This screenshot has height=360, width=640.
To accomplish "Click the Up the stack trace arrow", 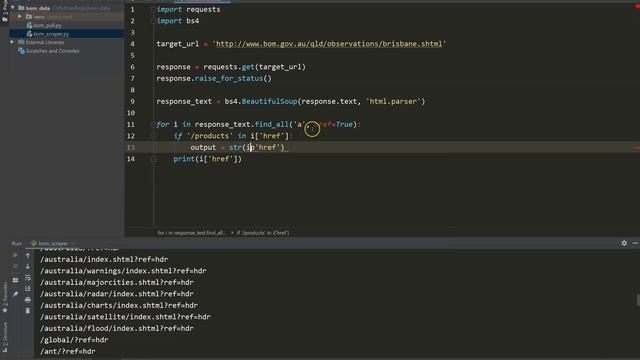I will (x=28, y=256).
